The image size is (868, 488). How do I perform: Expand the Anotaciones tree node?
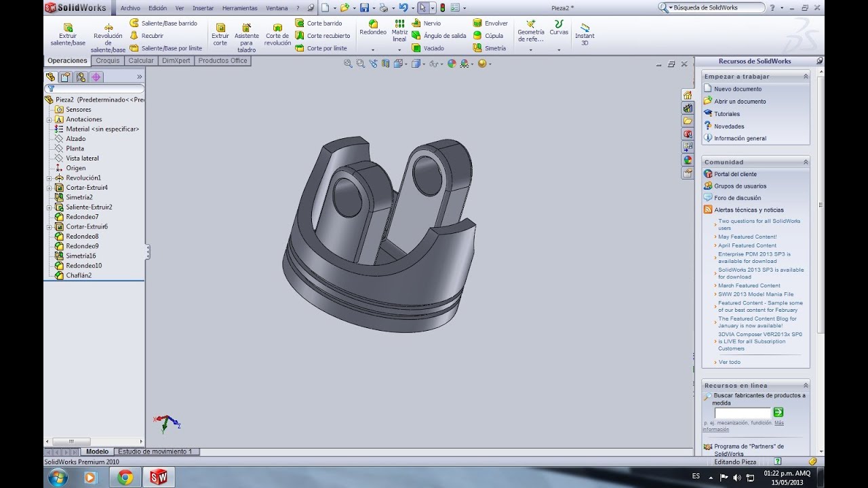tap(49, 119)
